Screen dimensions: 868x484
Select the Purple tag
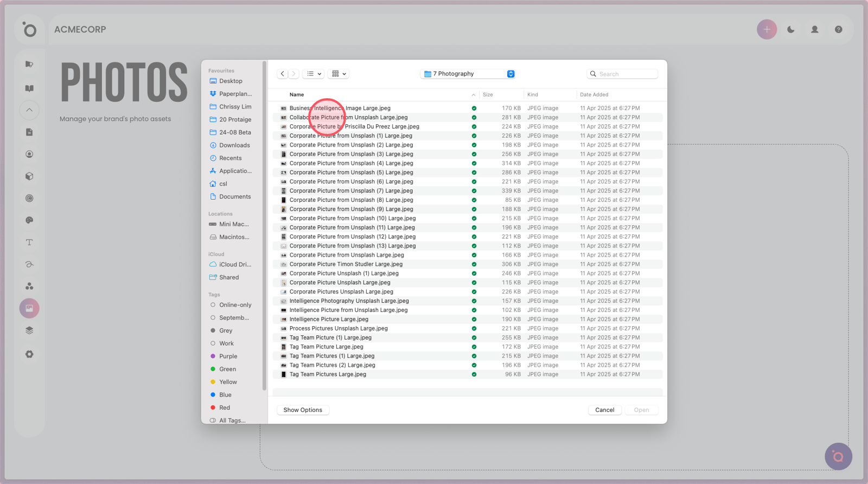click(228, 356)
